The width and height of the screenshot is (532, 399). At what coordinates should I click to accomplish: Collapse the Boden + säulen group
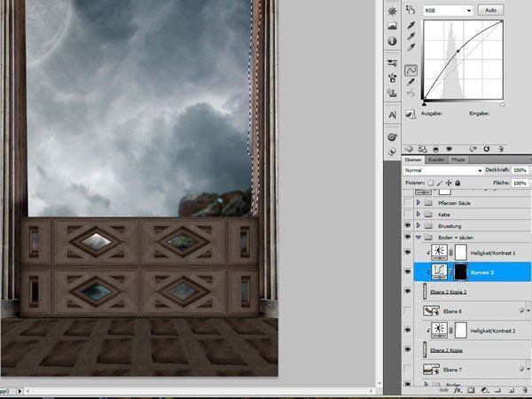coord(418,237)
